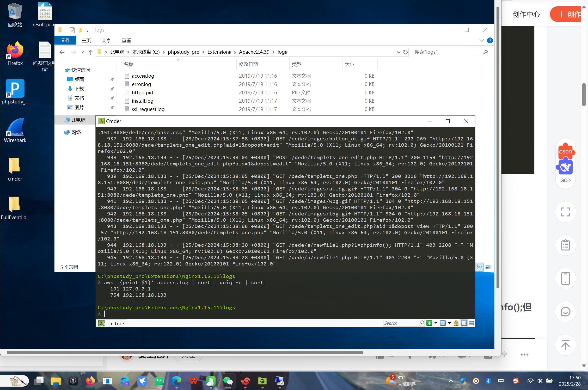Toggle Cmder scrollbar panel button
This screenshot has width=588, height=390.
pos(464,323)
